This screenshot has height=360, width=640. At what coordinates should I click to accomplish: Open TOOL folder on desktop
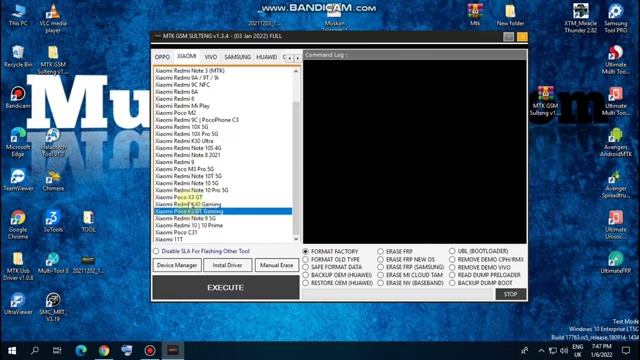(x=88, y=221)
